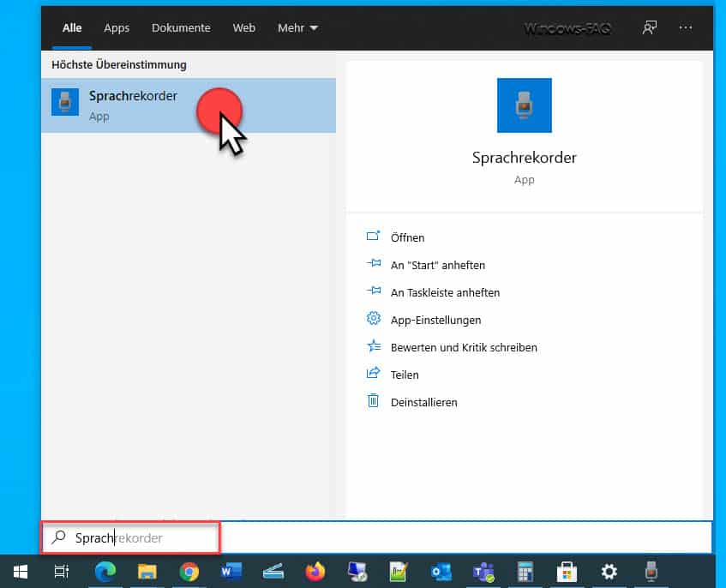Open Task View in the taskbar
The image size is (726, 588).
coord(62,572)
